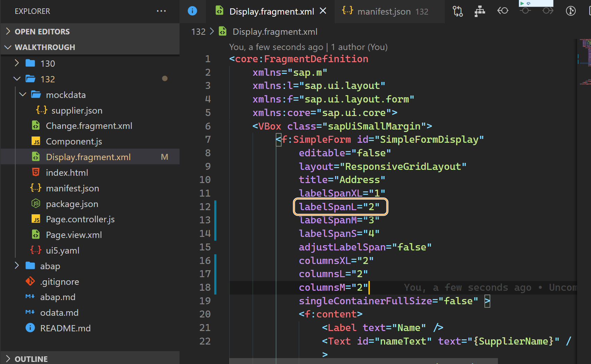
Task: Expand the OPEN EDITORS section
Action: 42,32
